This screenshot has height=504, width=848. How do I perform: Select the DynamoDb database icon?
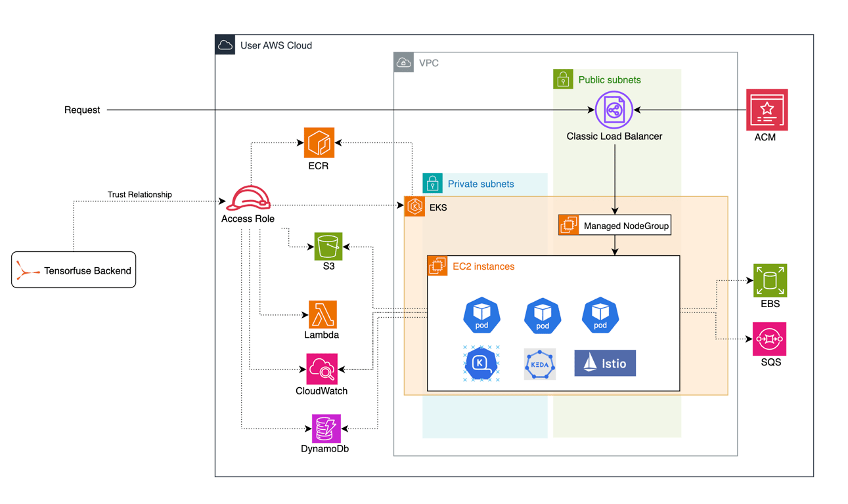point(326,429)
